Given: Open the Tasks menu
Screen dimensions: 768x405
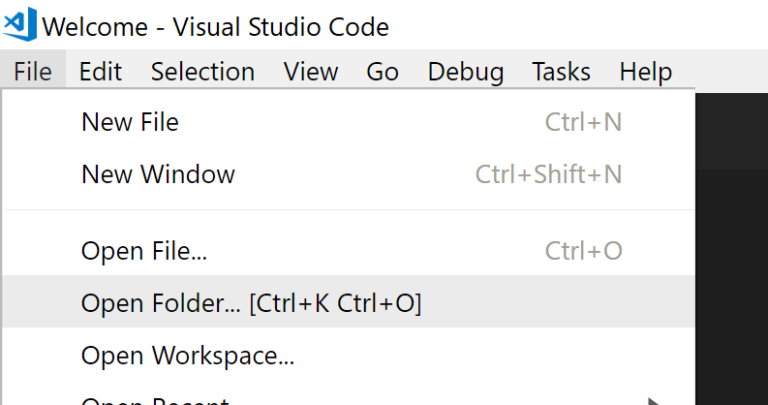Looking at the screenshot, I should (561, 72).
